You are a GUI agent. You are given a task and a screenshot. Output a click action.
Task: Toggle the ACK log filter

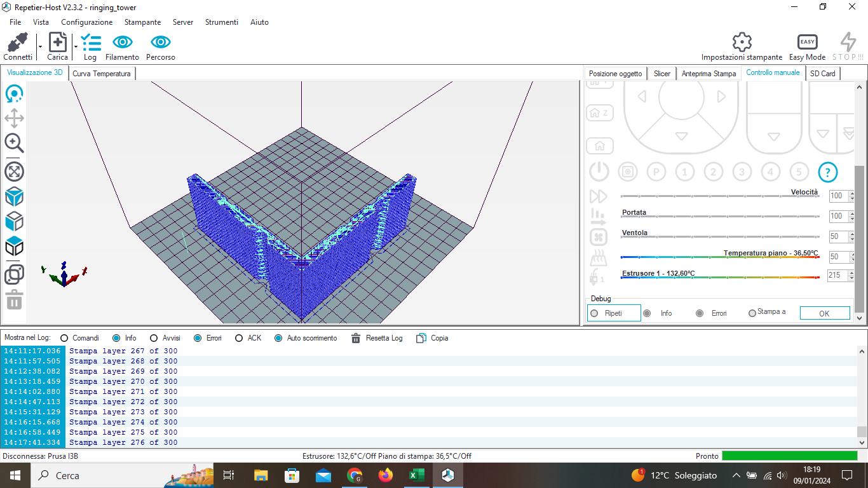pyautogui.click(x=239, y=338)
